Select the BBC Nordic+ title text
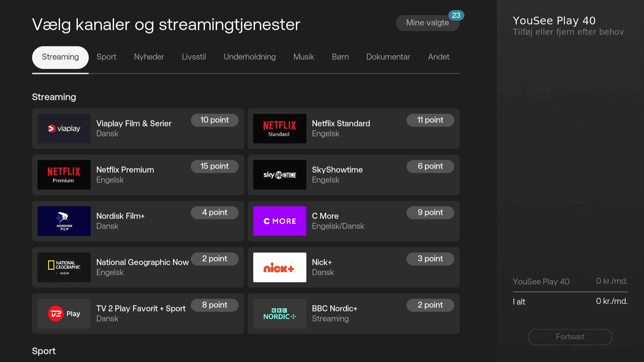The width and height of the screenshot is (644, 362). [334, 309]
